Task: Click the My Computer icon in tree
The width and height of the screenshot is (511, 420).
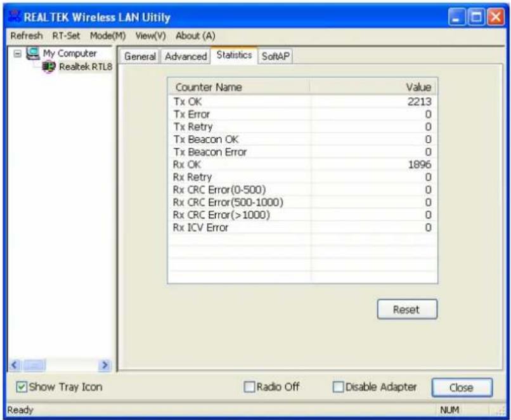Action: pyautogui.click(x=33, y=53)
